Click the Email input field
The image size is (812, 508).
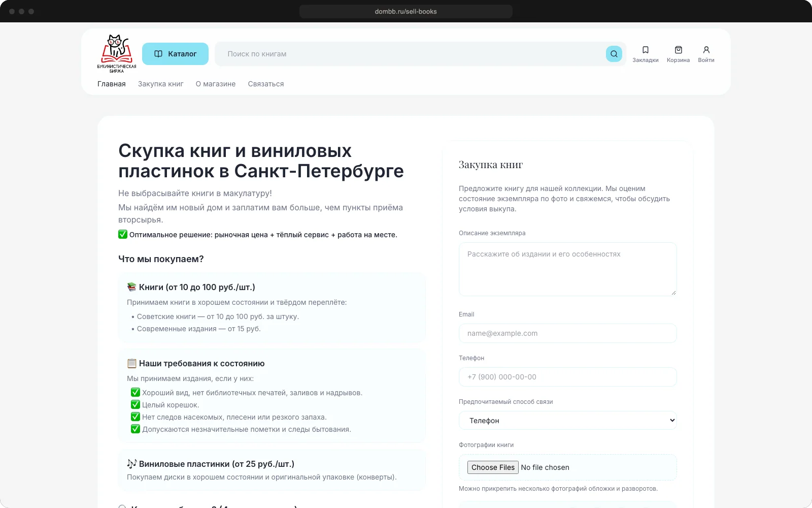(x=567, y=333)
